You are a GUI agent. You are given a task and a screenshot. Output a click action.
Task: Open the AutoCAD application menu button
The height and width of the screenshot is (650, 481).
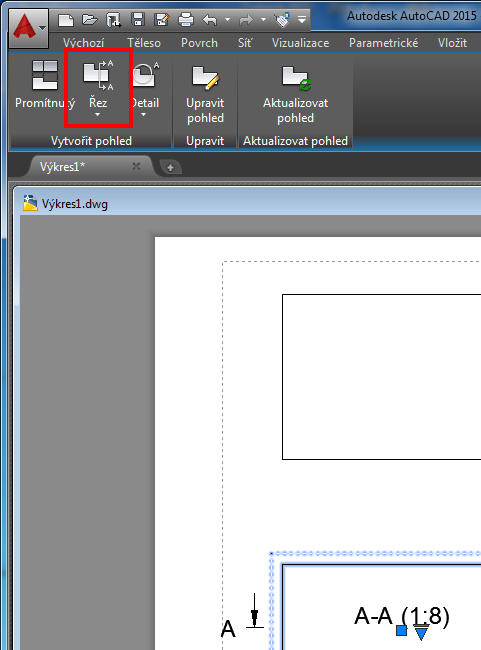pyautogui.click(x=28, y=28)
